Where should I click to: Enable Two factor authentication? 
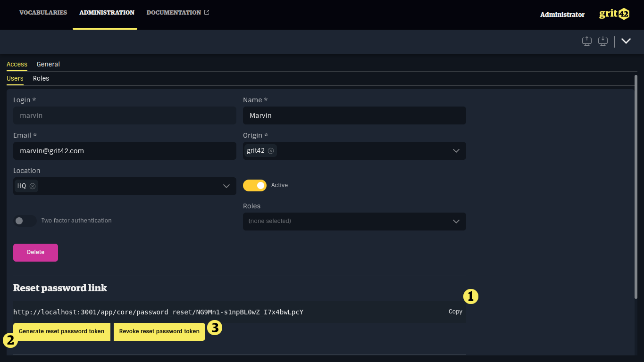[x=25, y=221]
